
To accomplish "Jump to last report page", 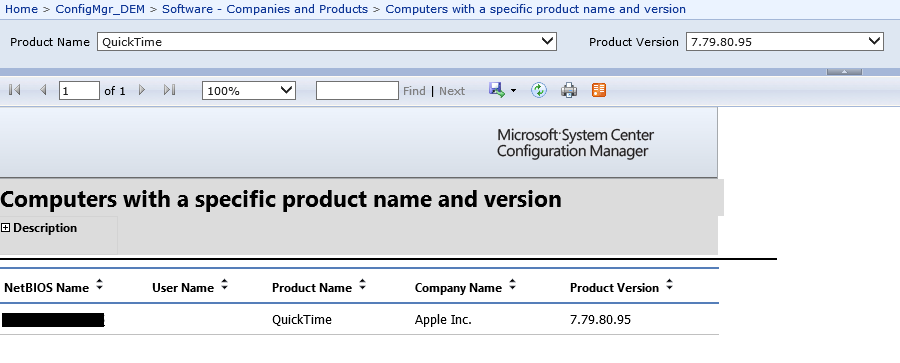I will click(169, 90).
